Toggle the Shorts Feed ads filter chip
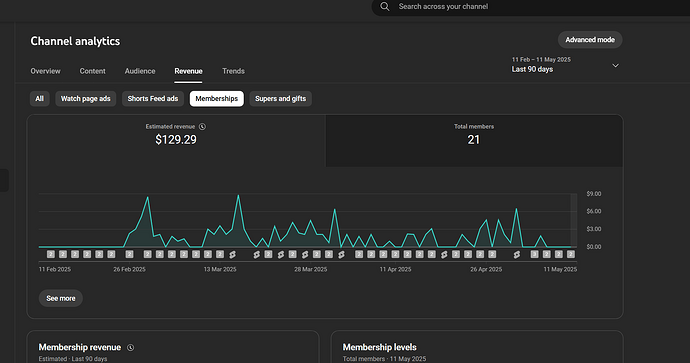Screen dimensions: 690x363 (x=153, y=99)
